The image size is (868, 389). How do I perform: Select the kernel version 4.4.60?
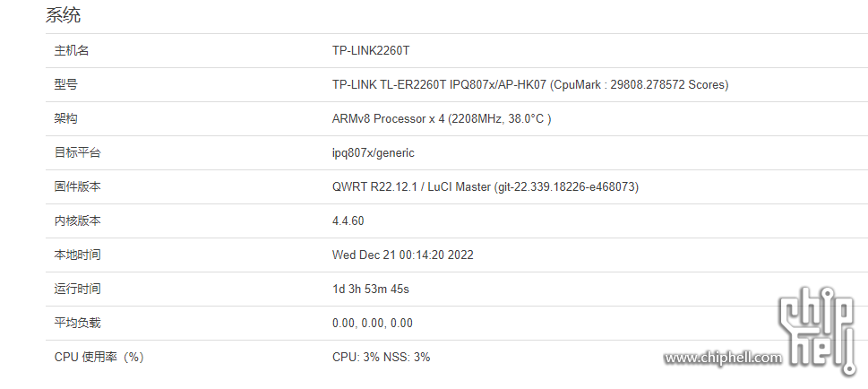coord(348,220)
